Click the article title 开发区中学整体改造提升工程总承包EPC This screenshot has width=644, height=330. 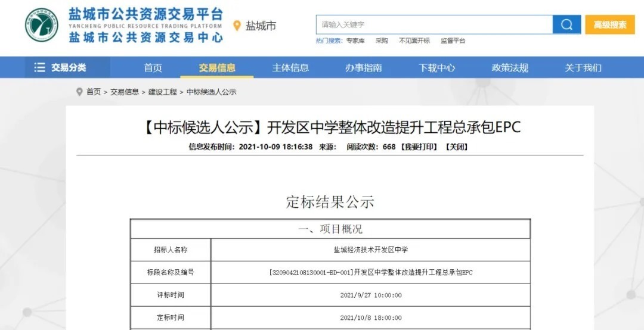[394, 127]
